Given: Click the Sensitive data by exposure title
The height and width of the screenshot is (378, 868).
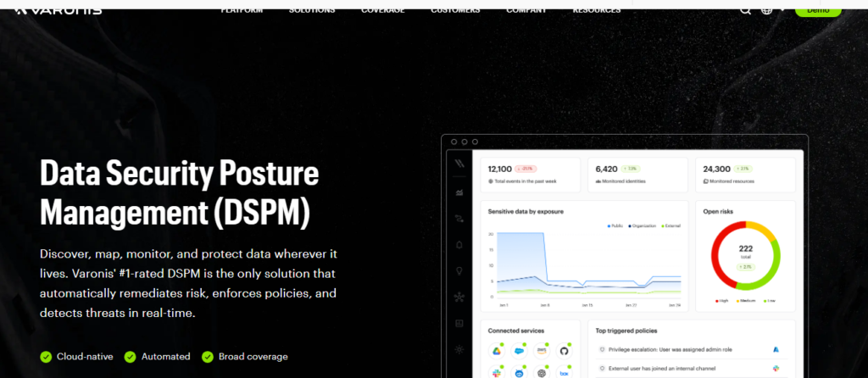Looking at the screenshot, I should coord(526,211).
